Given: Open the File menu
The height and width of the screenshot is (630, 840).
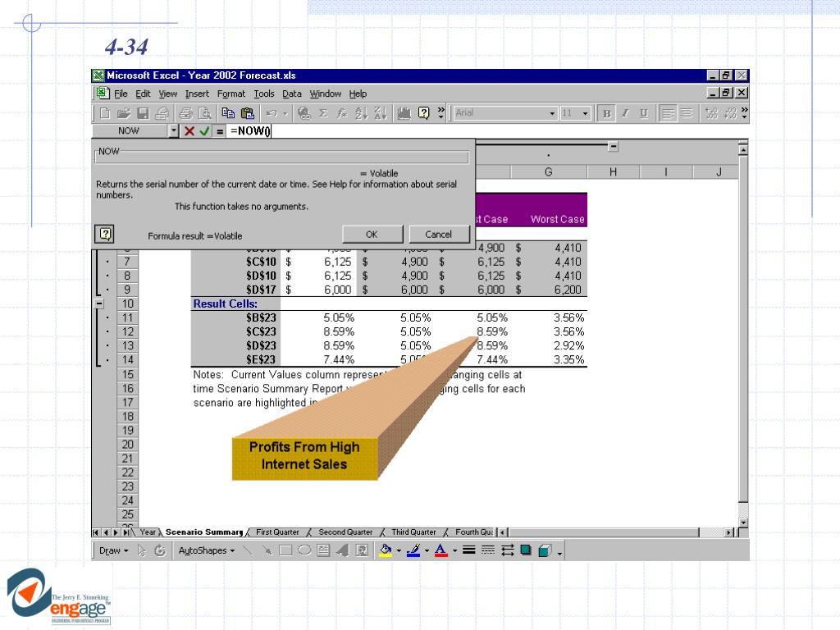Looking at the screenshot, I should (x=121, y=94).
